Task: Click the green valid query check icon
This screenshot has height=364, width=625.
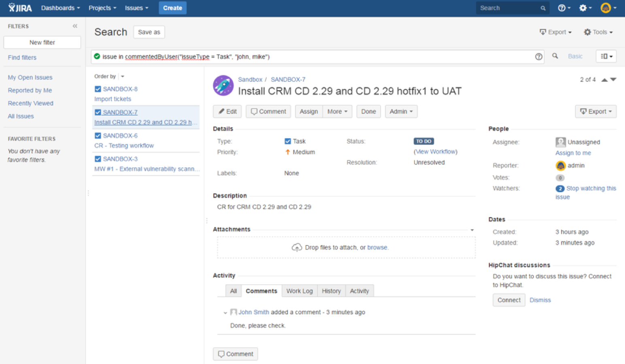Action: [97, 56]
